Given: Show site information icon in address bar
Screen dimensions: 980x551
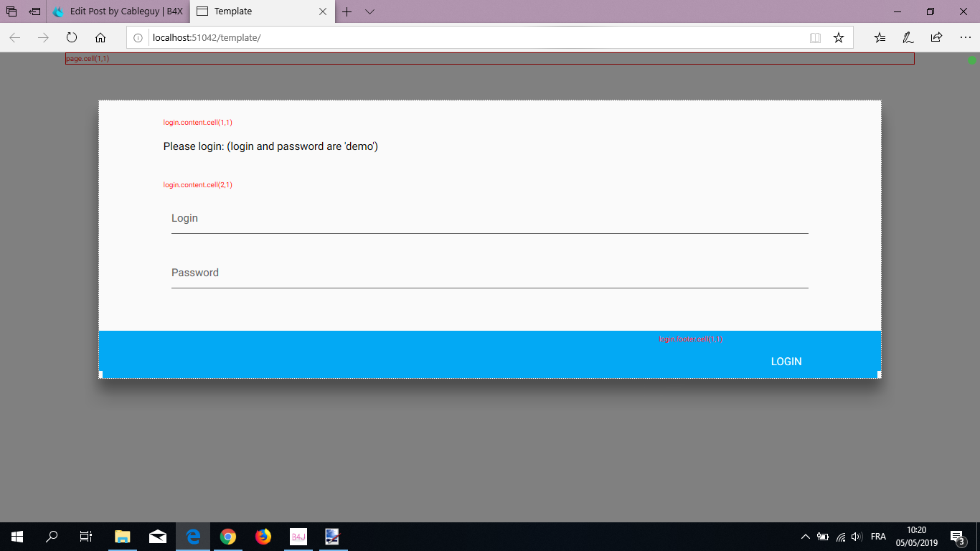Looking at the screenshot, I should click(x=138, y=37).
